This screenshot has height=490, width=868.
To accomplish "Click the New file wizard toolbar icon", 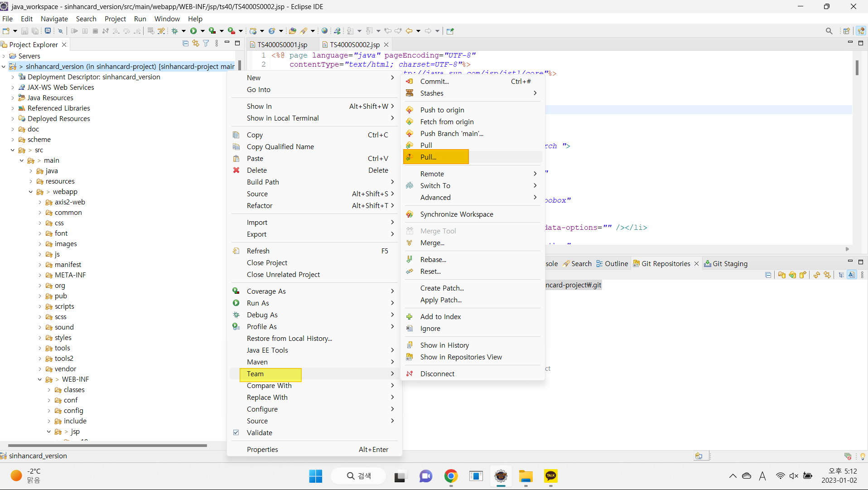I will (6, 31).
